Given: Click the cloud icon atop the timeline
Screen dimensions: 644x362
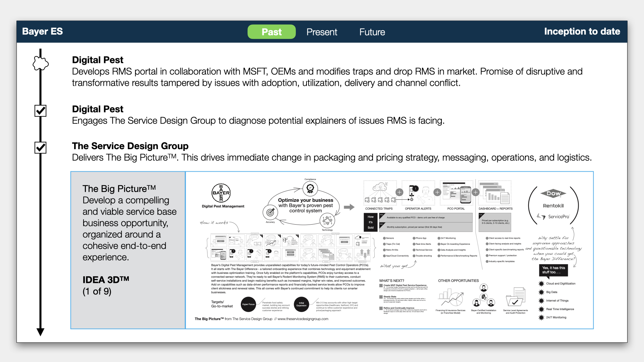Looking at the screenshot, I should click(x=41, y=63).
